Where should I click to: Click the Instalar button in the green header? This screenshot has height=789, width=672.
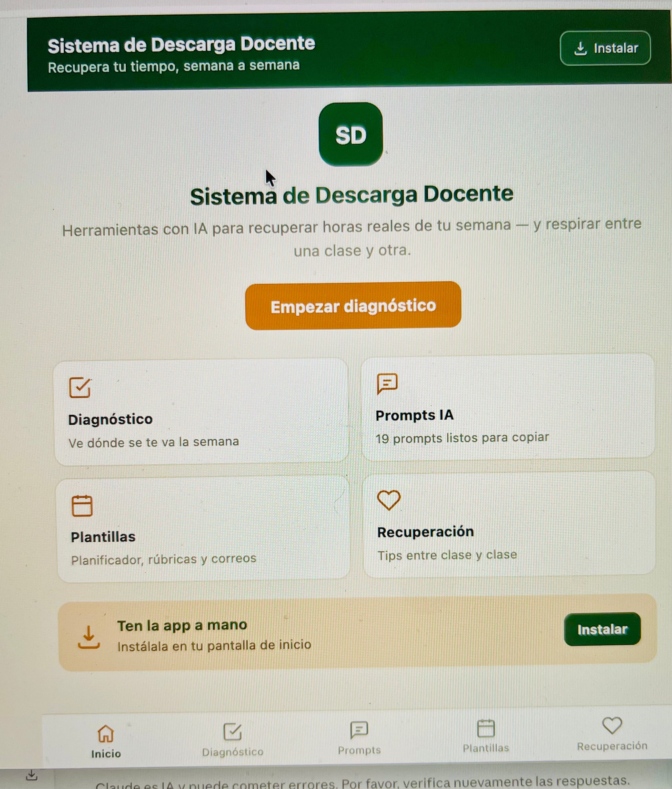point(605,48)
